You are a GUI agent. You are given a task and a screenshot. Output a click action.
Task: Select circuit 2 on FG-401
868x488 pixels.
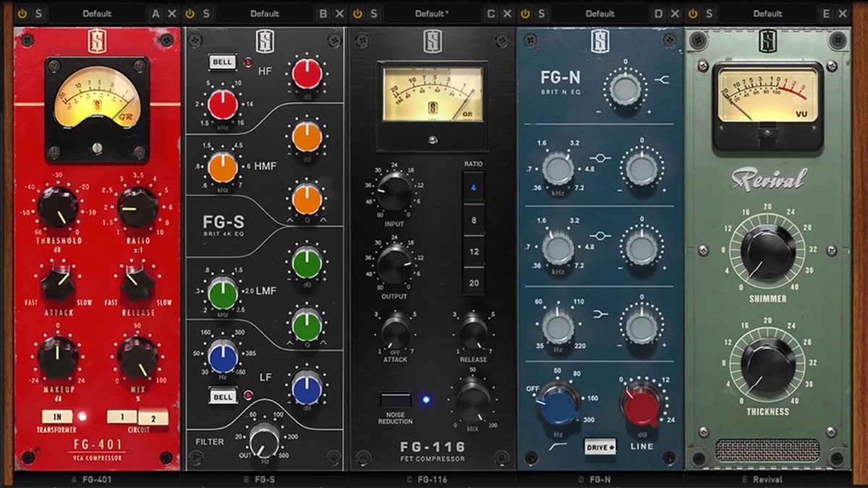(x=153, y=417)
